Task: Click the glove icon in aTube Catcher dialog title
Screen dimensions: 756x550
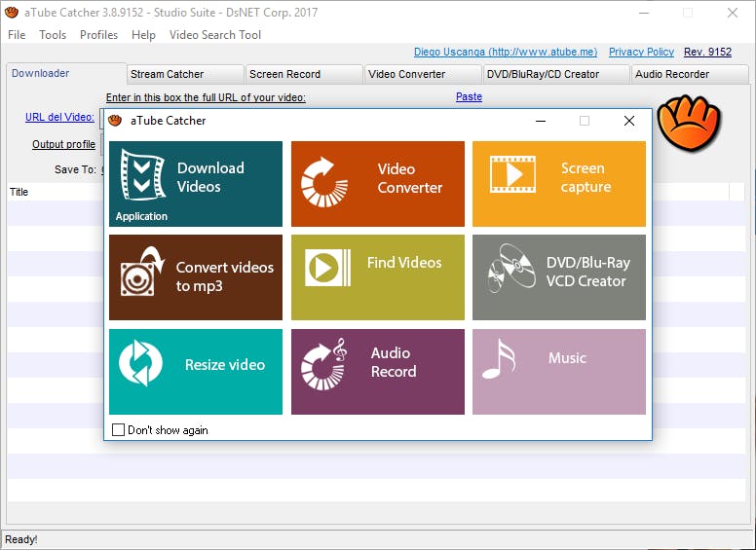Action: (115, 121)
